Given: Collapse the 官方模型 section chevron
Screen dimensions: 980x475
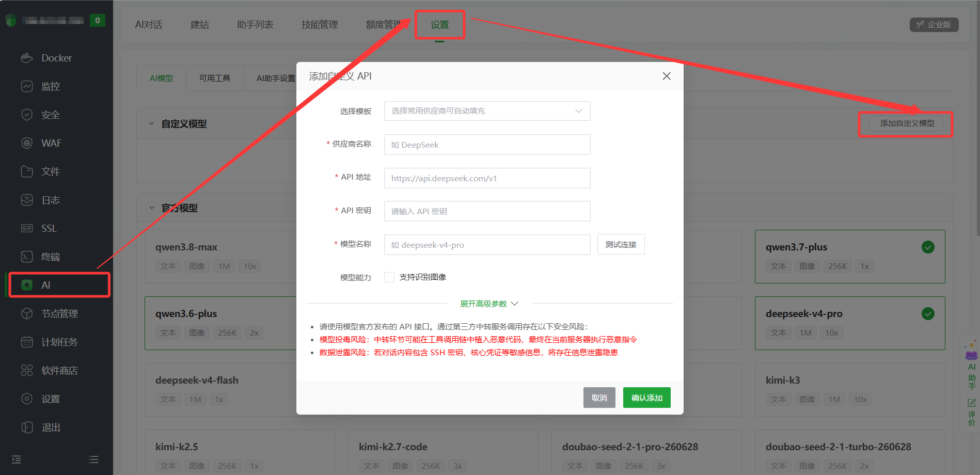Looking at the screenshot, I should pos(151,208).
